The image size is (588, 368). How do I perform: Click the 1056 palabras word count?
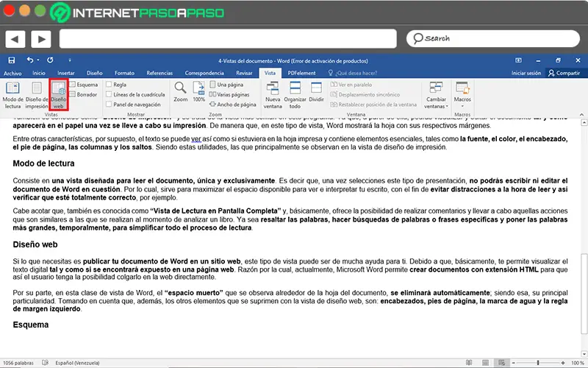tap(18, 363)
